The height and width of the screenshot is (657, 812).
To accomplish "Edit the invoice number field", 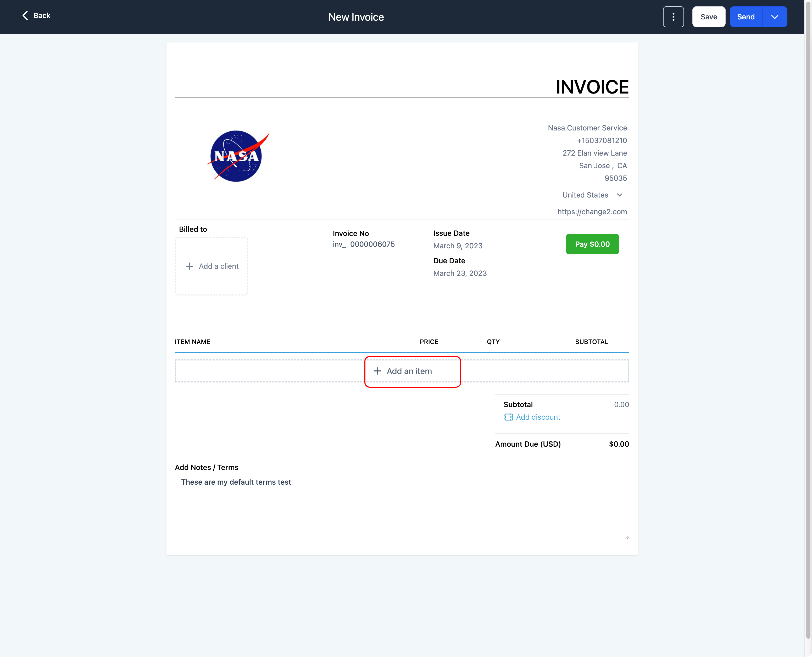I will pos(372,244).
